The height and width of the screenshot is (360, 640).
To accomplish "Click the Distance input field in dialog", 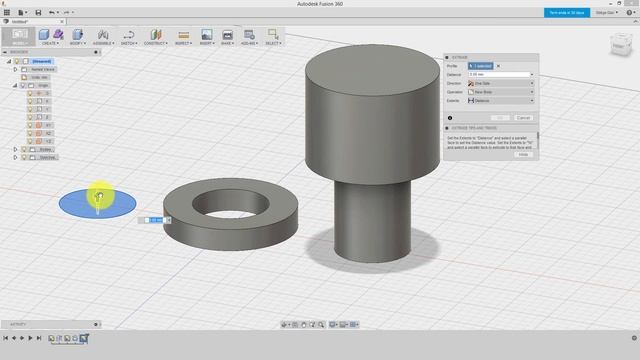I will [499, 75].
